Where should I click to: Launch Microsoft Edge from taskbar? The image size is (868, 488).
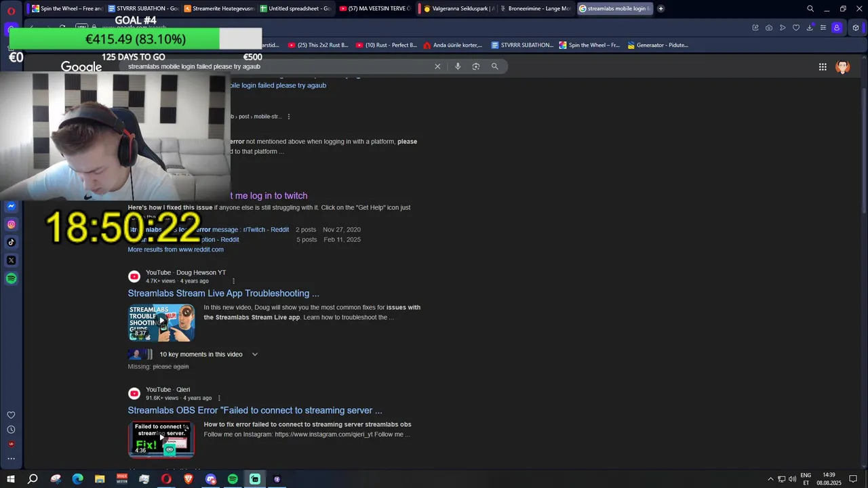(77, 479)
